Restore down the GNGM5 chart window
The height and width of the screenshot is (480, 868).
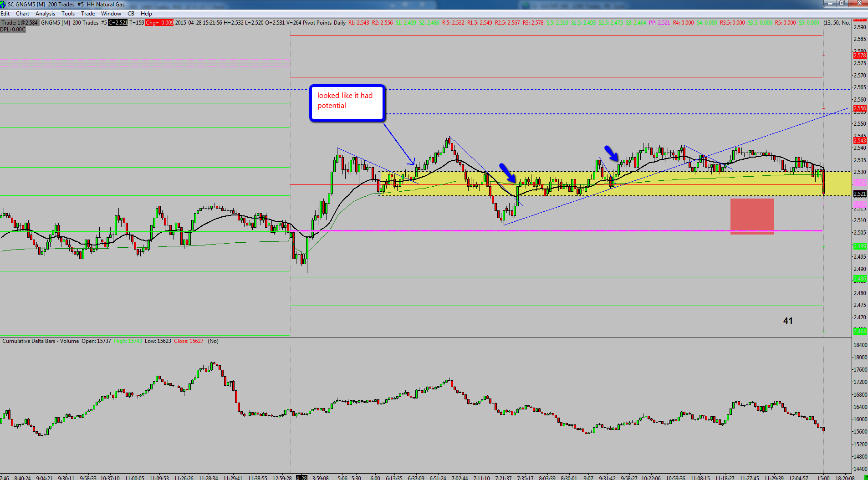click(842, 3)
